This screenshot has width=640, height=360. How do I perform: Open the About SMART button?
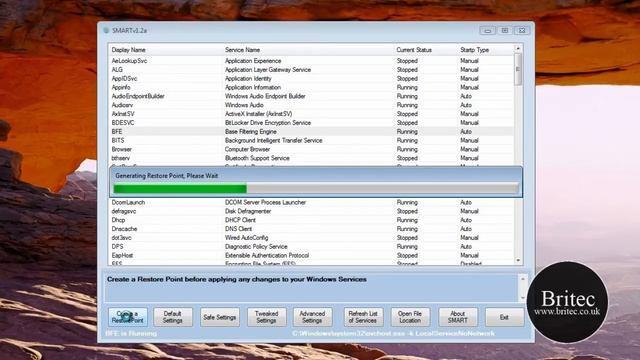pyautogui.click(x=458, y=317)
